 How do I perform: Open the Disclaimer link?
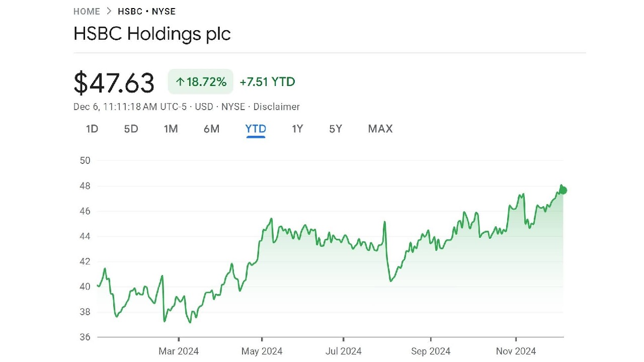(x=276, y=107)
